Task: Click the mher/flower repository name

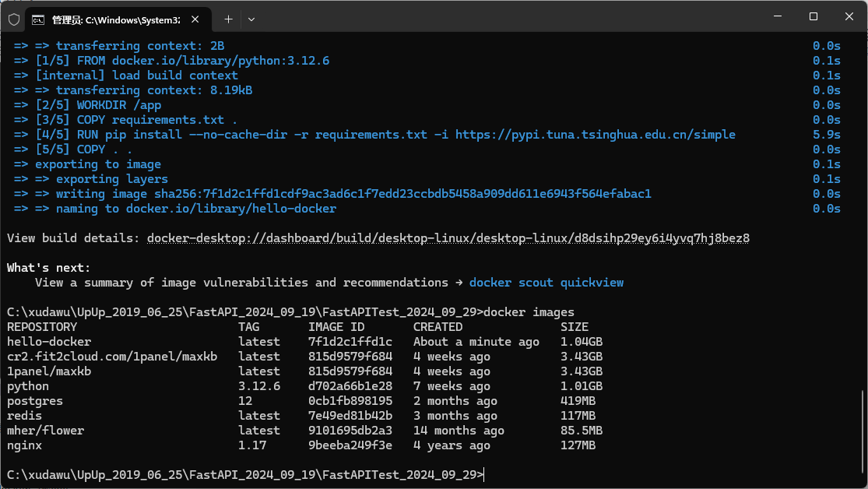Action: click(45, 431)
